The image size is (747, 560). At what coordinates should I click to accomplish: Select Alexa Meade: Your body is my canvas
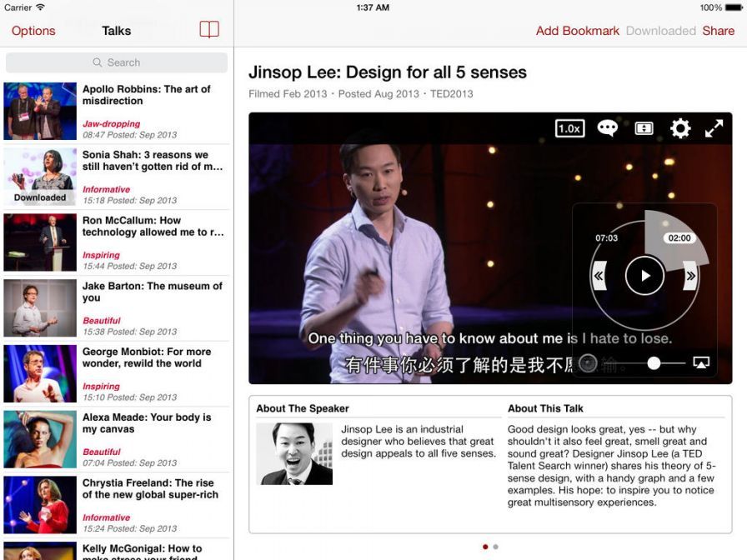[x=117, y=439]
